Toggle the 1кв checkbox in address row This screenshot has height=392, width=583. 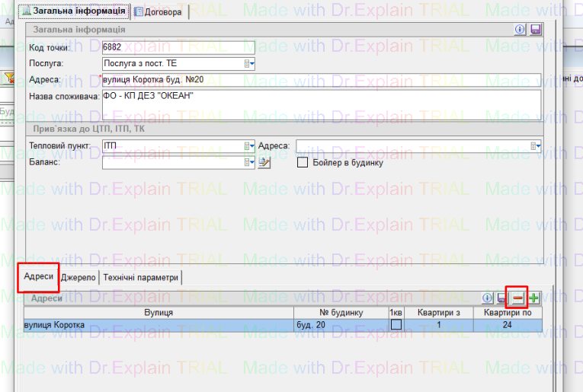396,325
